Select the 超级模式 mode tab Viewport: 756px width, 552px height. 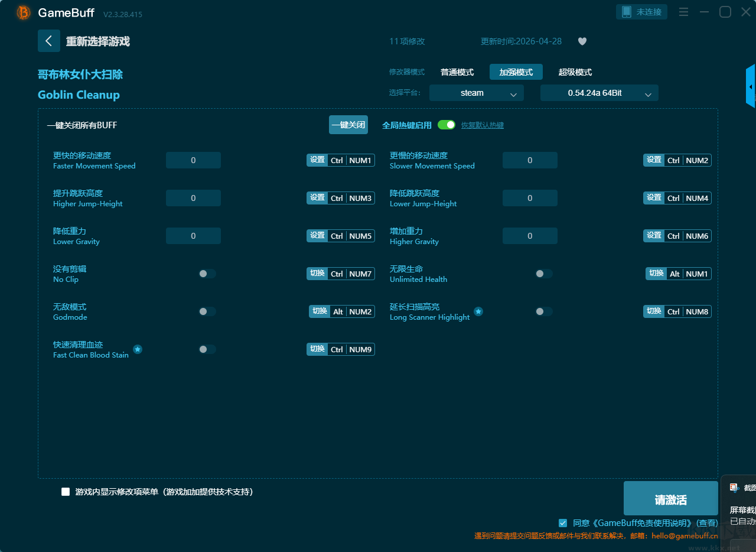click(575, 72)
